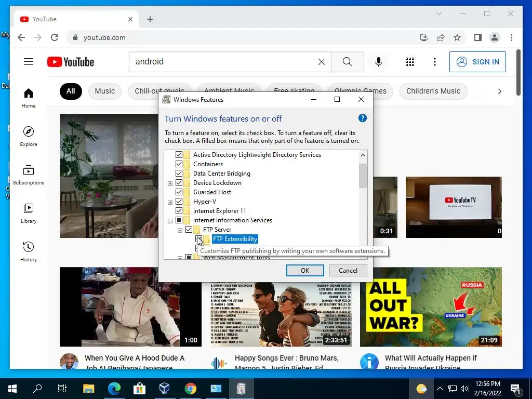Open YouTube settings three-dot menu
Viewport: 532px width, 399px height.
[x=435, y=62]
